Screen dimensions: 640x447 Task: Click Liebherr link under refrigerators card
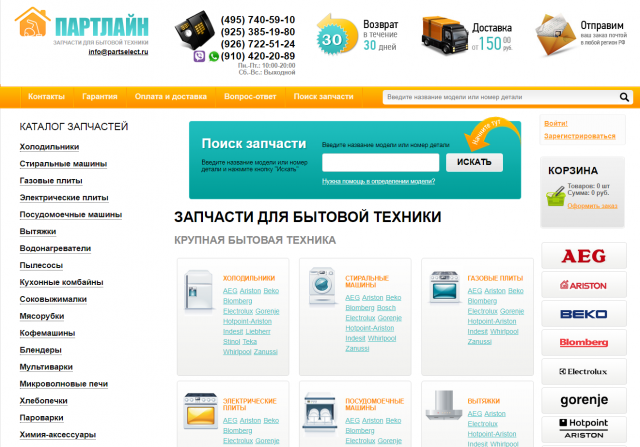click(x=258, y=331)
